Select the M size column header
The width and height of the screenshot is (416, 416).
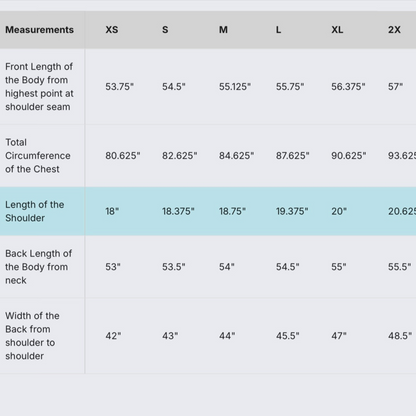pyautogui.click(x=223, y=30)
